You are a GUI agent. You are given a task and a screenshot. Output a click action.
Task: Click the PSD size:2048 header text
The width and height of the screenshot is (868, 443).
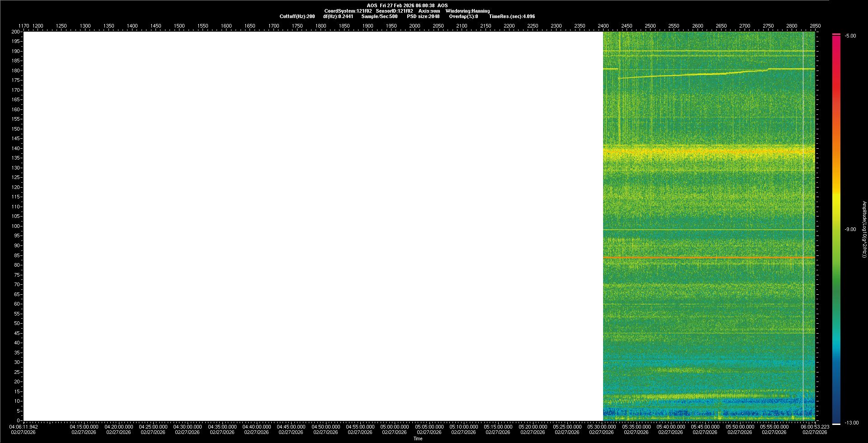(x=423, y=16)
